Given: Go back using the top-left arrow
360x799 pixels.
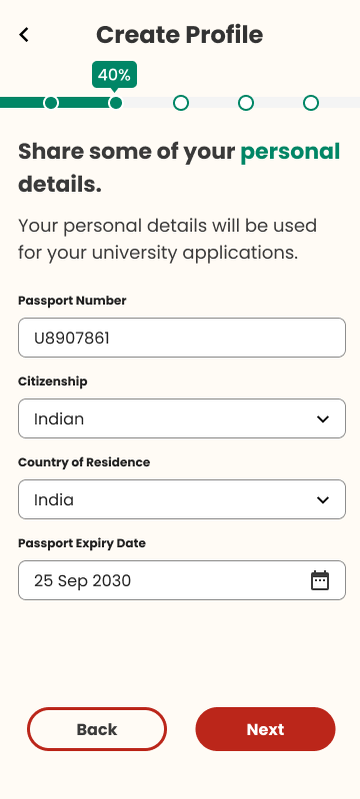Looking at the screenshot, I should coord(24,35).
